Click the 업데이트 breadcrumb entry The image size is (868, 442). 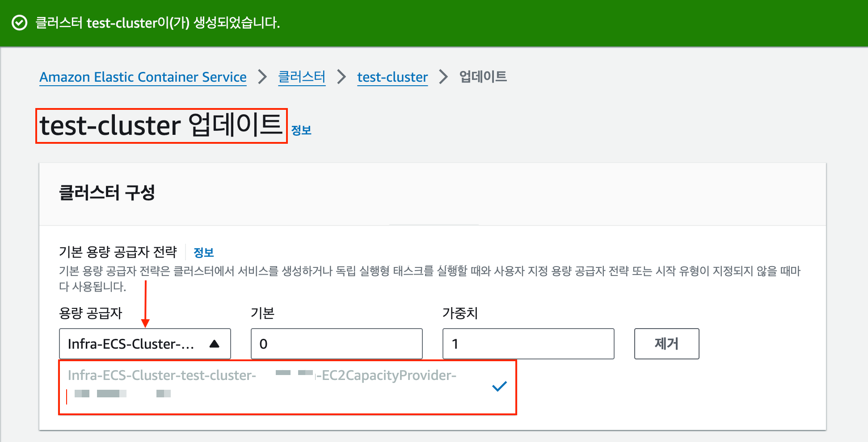click(482, 77)
